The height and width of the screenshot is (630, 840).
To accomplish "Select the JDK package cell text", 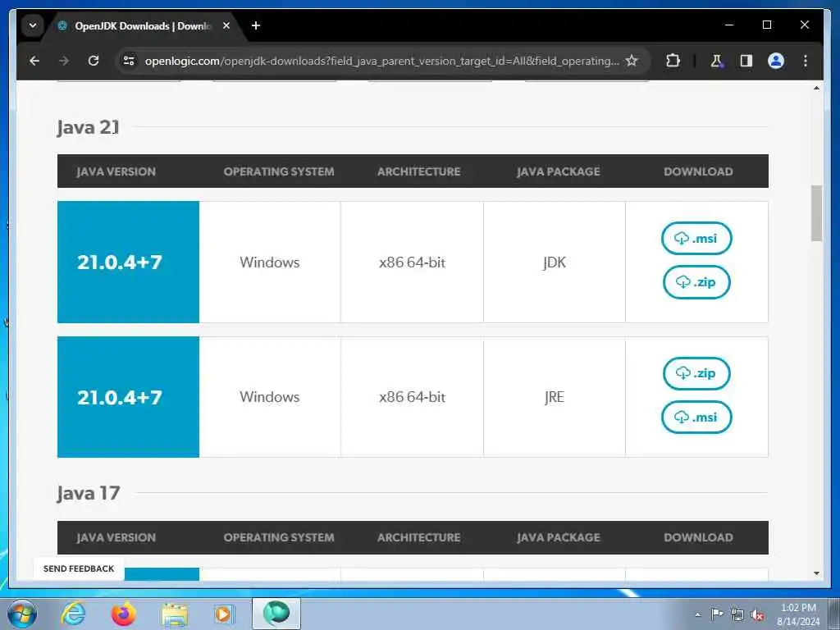I will click(x=554, y=262).
